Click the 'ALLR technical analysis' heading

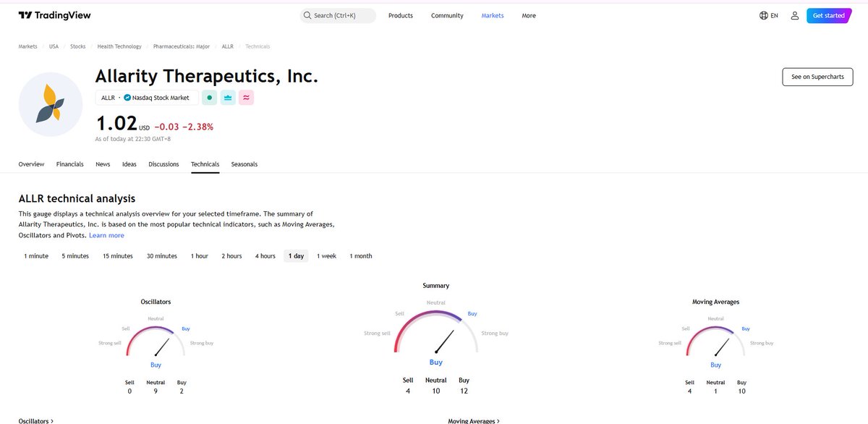(77, 198)
